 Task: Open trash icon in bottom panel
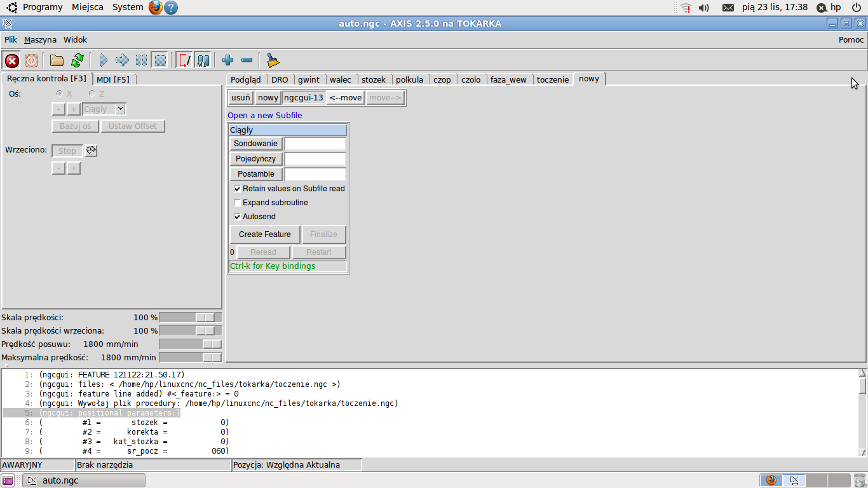pyautogui.click(x=858, y=480)
